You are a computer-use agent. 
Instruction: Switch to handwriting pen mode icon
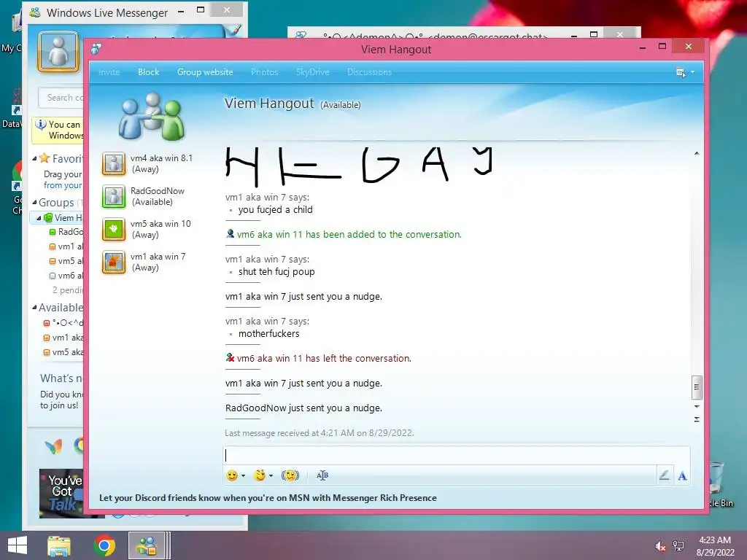point(664,475)
